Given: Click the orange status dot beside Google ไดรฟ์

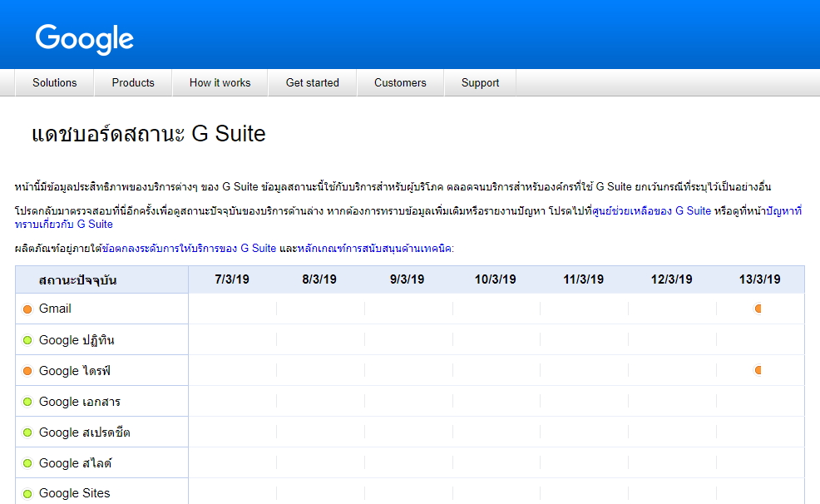Looking at the screenshot, I should (x=27, y=371).
